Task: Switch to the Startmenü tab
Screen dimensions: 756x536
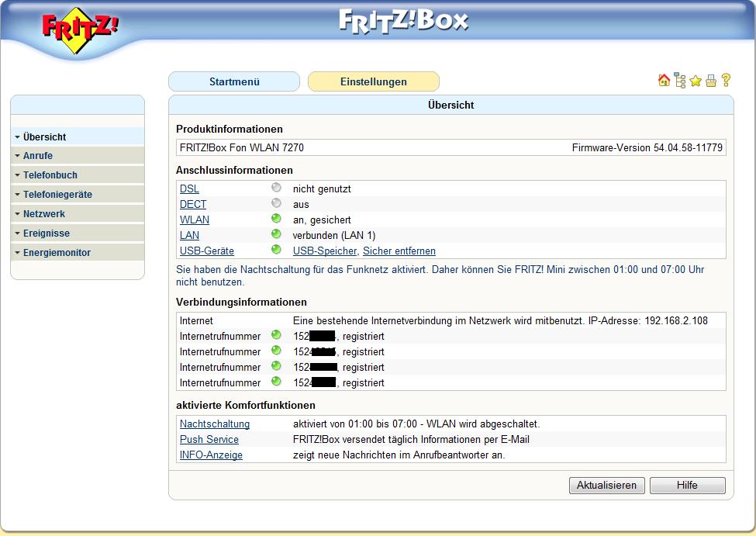Action: 234,81
